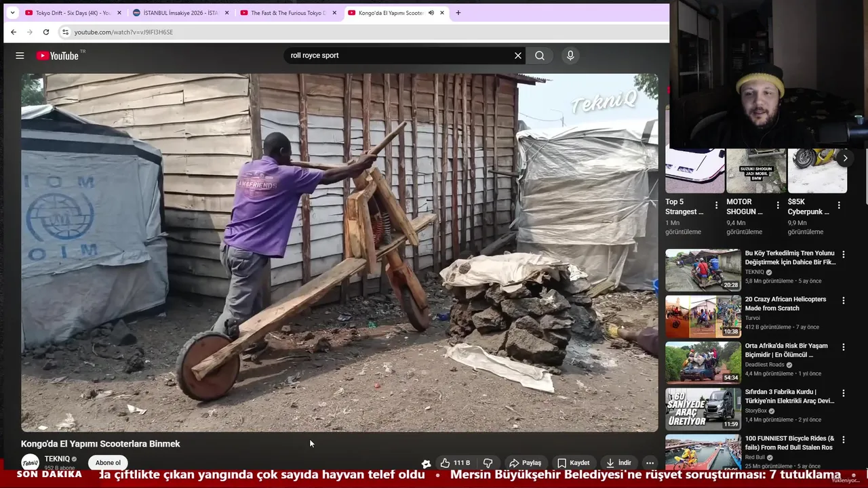Open Bu Köy Terkedilmiş Tren Yolunu title

[790, 258]
